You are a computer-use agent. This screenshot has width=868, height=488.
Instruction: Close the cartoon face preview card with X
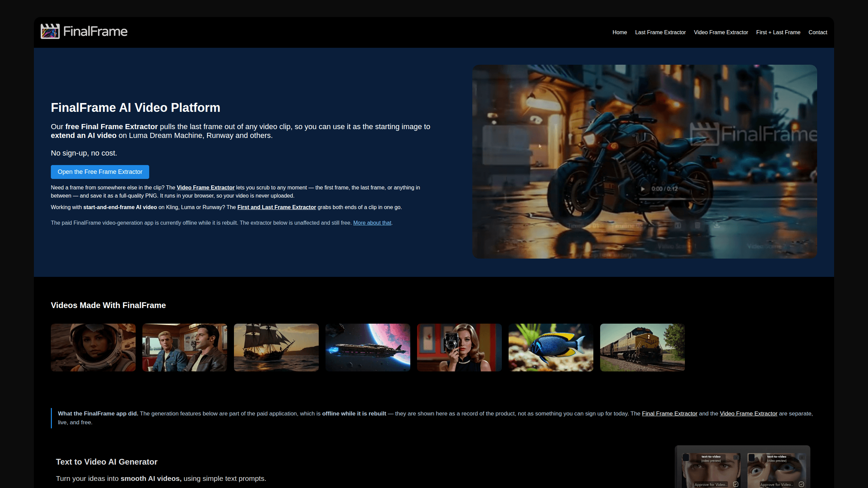(802, 457)
